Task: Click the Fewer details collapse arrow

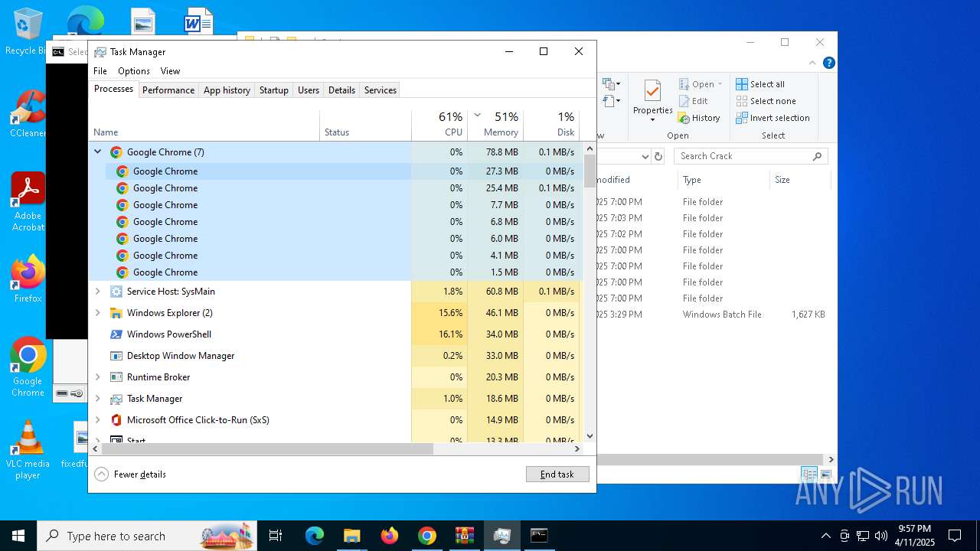Action: point(101,474)
